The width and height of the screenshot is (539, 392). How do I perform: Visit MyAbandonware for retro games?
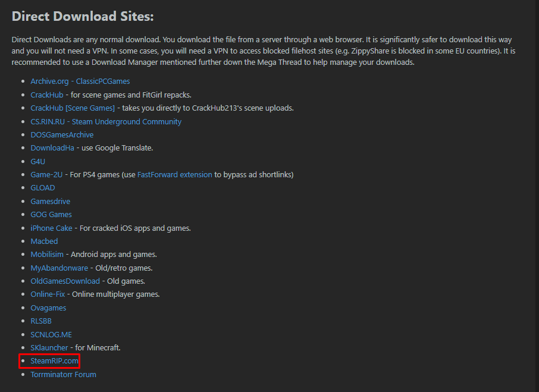point(59,268)
